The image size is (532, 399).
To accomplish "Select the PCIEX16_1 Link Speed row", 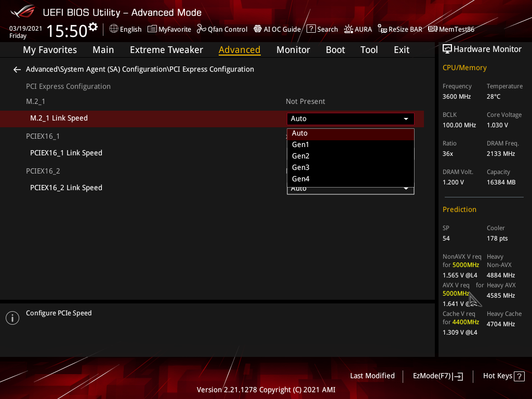I will pos(66,153).
